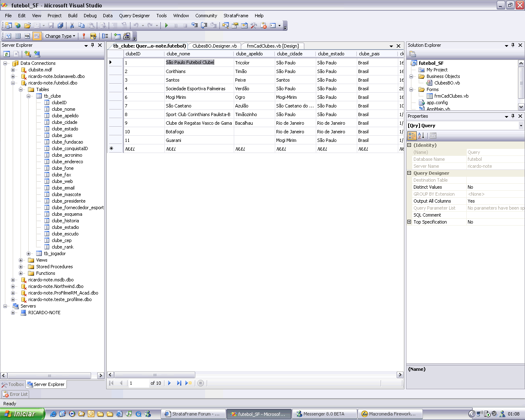The width and height of the screenshot is (525, 420).
Task: Click the Start Debugging green arrow
Action: point(167,25)
